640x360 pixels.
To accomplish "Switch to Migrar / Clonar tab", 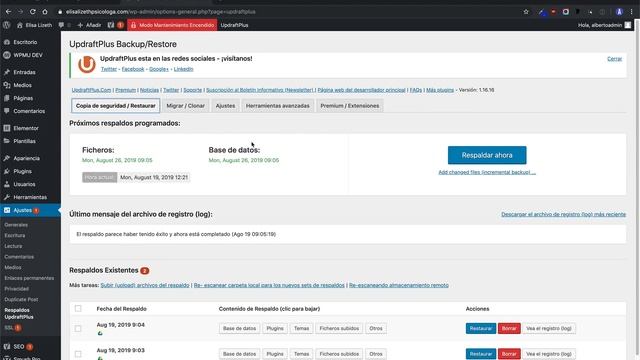I will pyautogui.click(x=186, y=106).
